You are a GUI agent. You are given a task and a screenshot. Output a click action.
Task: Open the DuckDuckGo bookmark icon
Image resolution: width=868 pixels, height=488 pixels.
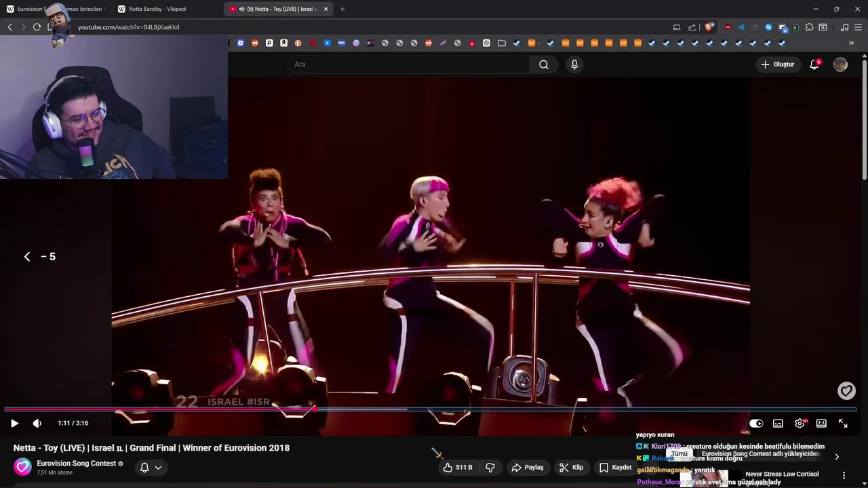pos(298,43)
